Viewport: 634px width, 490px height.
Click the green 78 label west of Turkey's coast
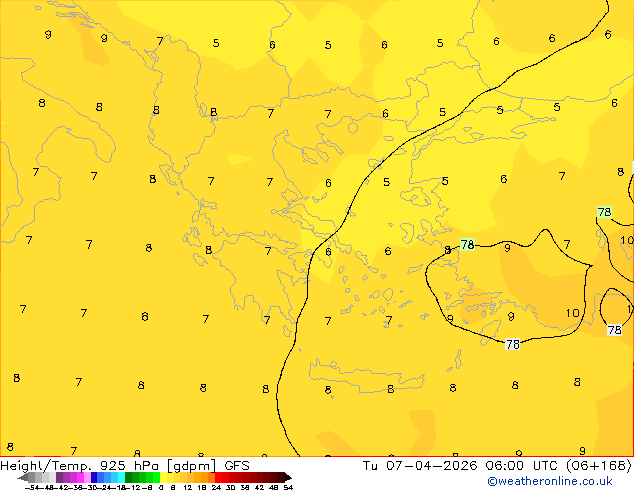[x=467, y=245]
